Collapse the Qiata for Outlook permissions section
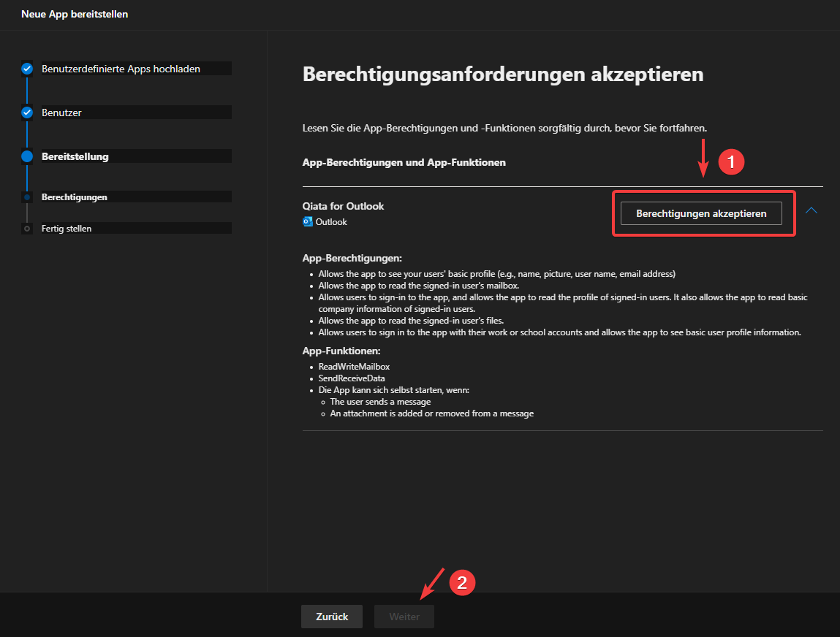 [x=811, y=210]
